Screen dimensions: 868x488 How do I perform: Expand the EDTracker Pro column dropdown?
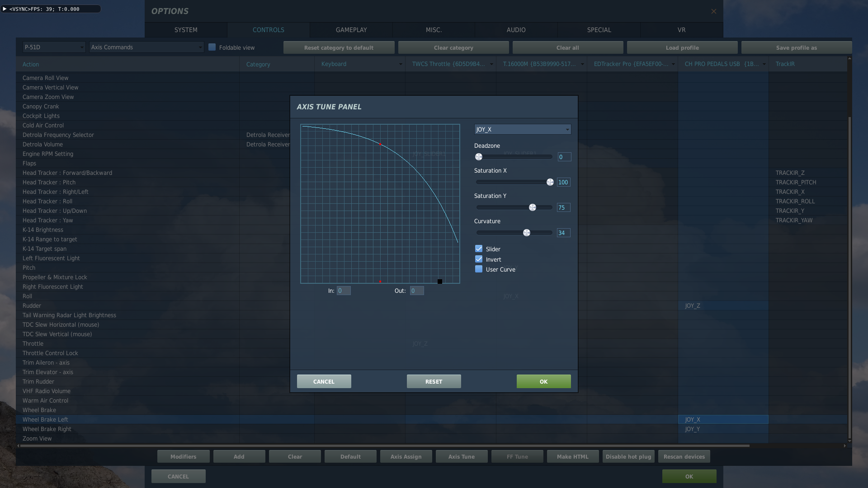click(x=673, y=64)
